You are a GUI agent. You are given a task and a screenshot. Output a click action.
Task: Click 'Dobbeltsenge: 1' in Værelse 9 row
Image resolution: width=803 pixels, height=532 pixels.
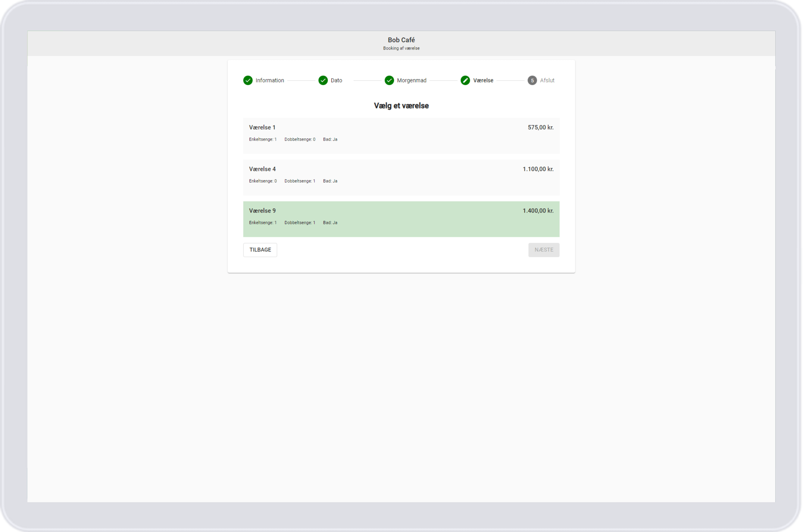pos(300,222)
